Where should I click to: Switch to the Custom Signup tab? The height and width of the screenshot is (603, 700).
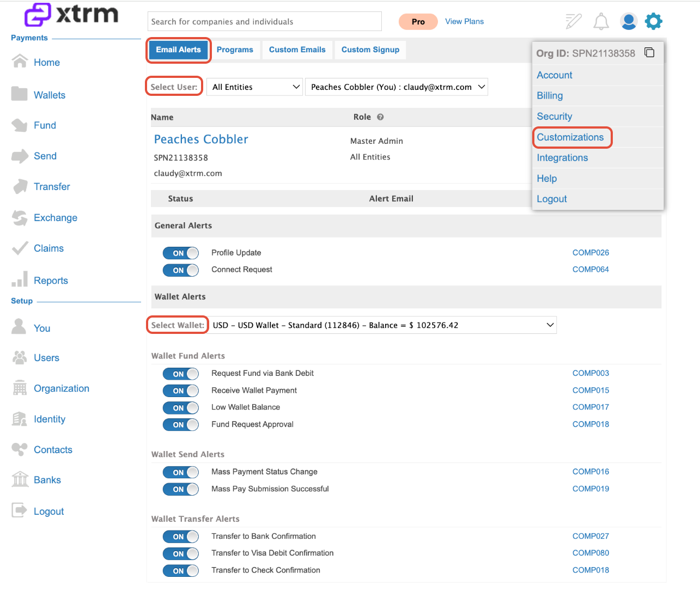point(370,50)
